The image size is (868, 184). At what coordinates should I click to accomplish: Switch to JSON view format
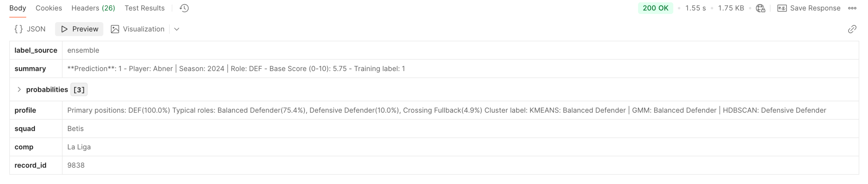(30, 29)
